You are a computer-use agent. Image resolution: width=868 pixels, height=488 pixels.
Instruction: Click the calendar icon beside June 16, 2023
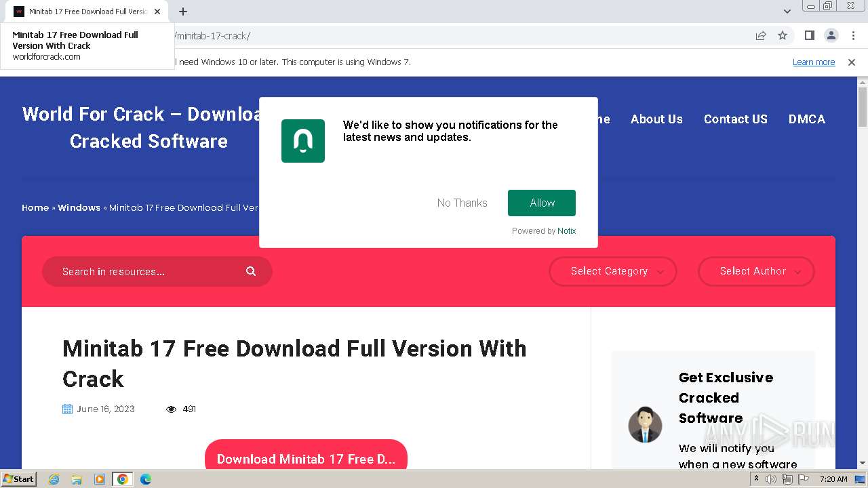click(x=67, y=409)
